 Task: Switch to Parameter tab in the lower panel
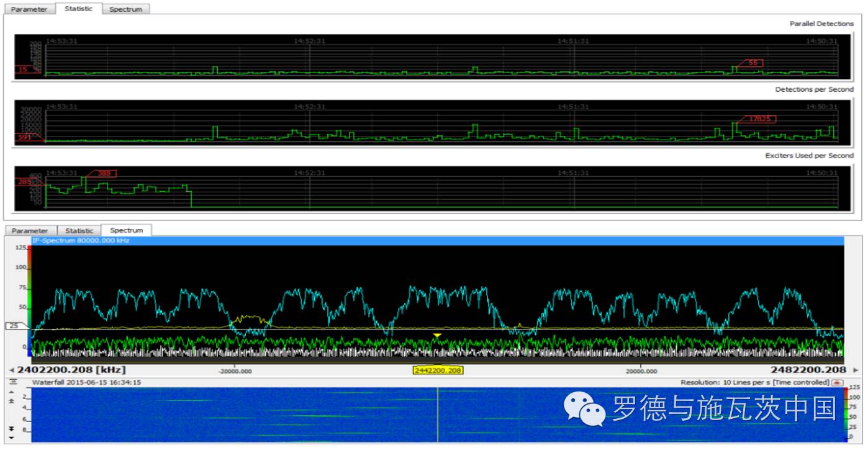(30, 230)
